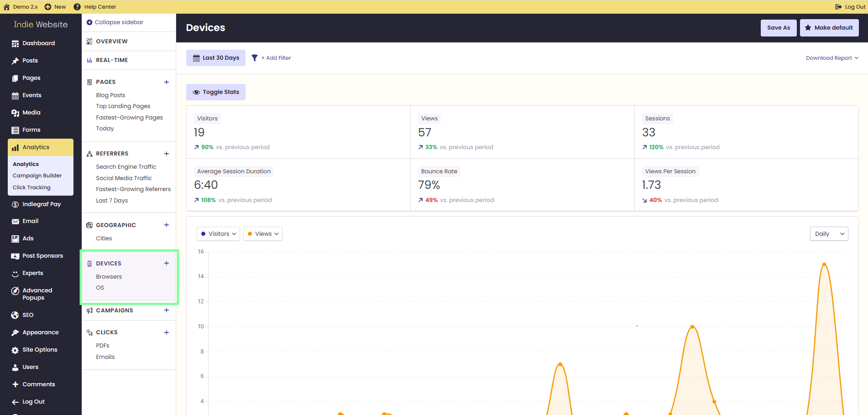Click the Add Filter funnel icon
This screenshot has height=415, width=868.
tap(255, 58)
